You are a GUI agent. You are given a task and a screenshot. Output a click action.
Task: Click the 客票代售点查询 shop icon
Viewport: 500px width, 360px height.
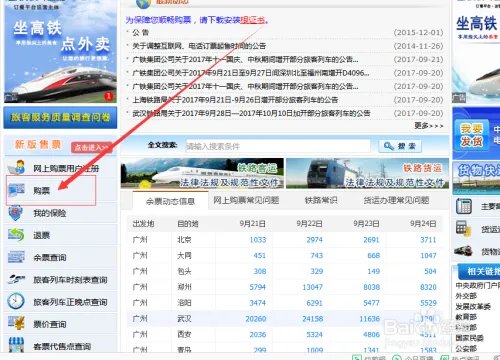[16, 345]
